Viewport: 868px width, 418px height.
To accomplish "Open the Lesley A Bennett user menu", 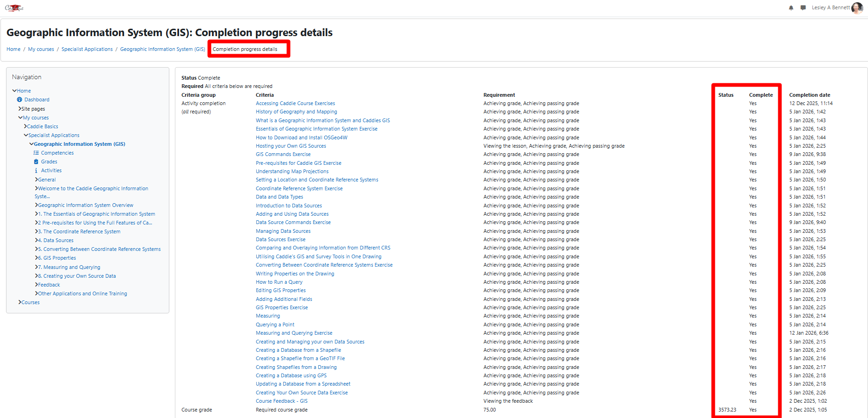I will point(831,7).
